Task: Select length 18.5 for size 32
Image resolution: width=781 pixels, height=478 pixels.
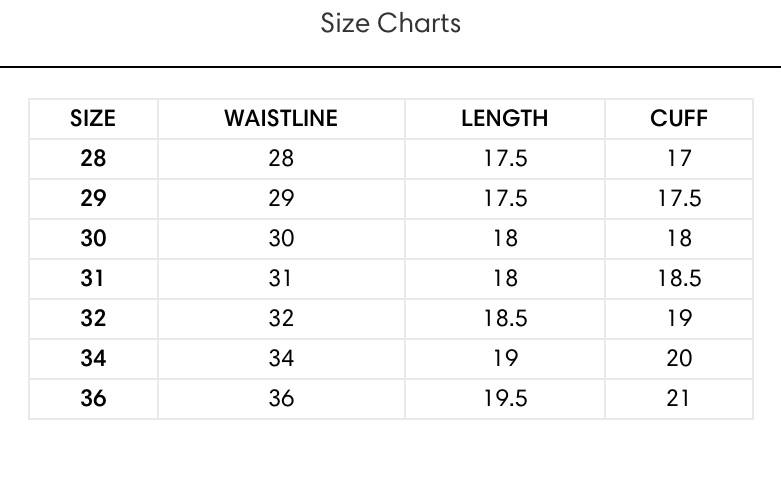Action: tap(505, 318)
